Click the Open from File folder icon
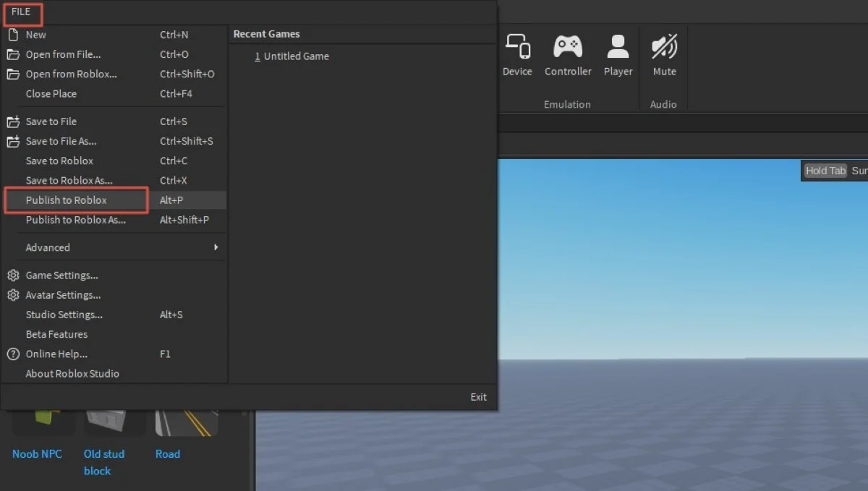The height and width of the screenshot is (491, 868). 13,54
